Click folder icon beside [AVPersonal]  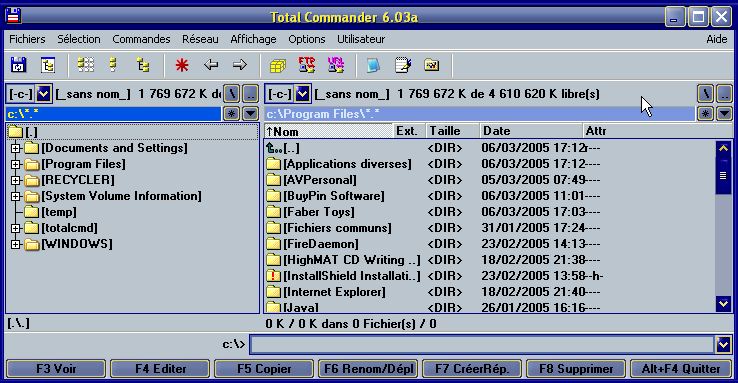click(273, 180)
